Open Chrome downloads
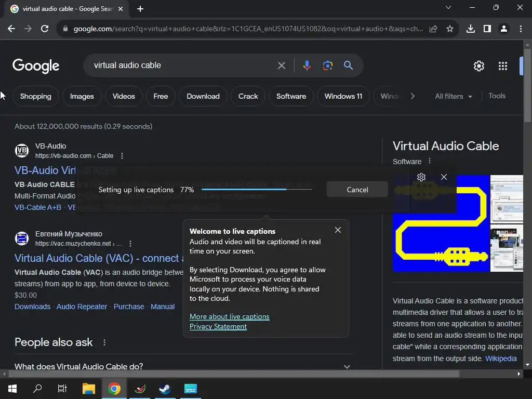Image resolution: width=532 pixels, height=399 pixels. (471, 29)
